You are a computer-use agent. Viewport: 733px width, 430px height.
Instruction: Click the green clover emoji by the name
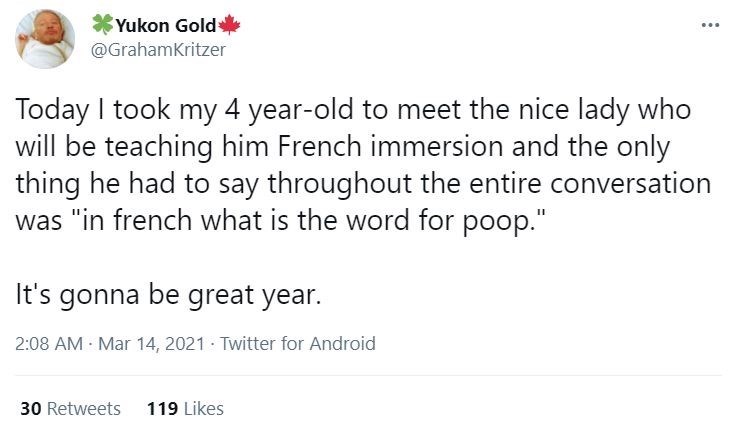pos(102,25)
